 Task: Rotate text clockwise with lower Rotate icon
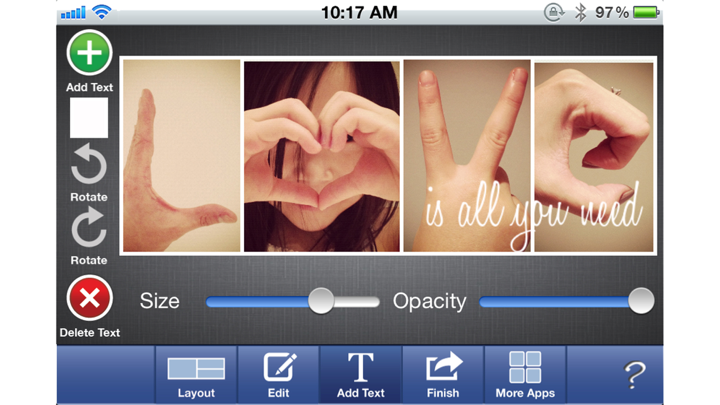coord(89,227)
